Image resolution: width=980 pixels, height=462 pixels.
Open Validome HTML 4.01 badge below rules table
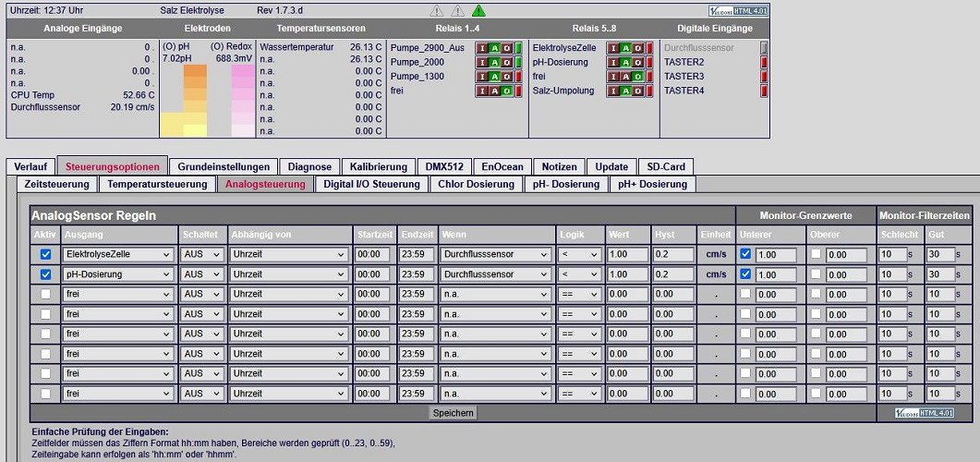[925, 413]
